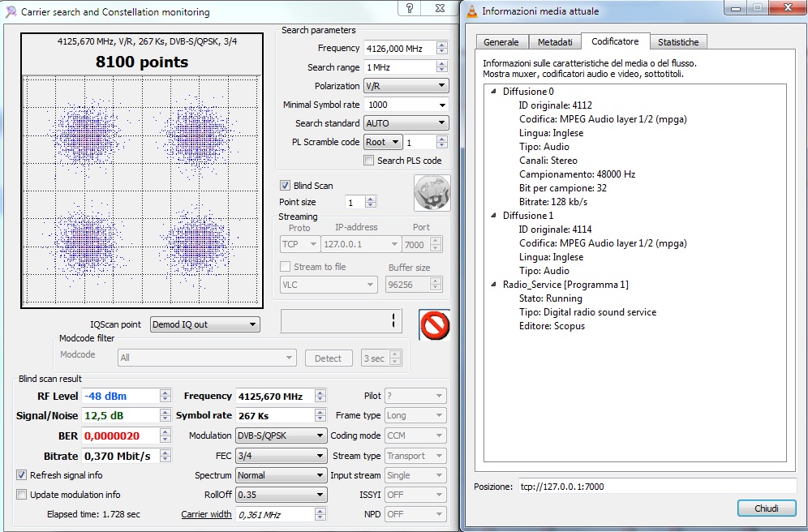Select the Codificatore tab
The height and width of the screenshot is (532, 808).
click(x=615, y=41)
